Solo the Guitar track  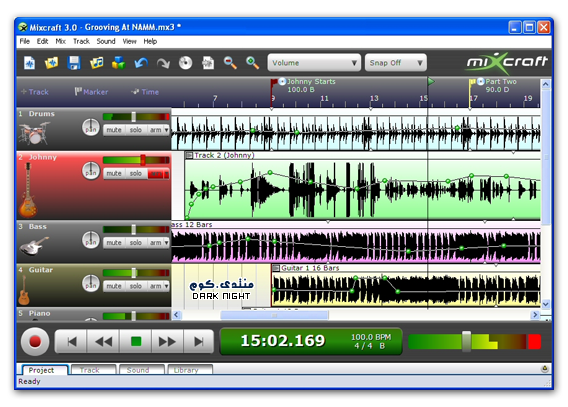point(136,286)
